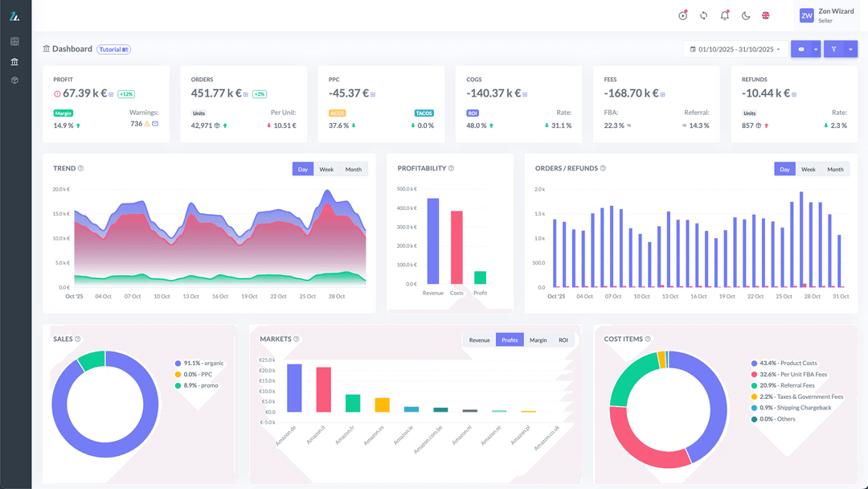Click the sync refresh icon in header

703,15
